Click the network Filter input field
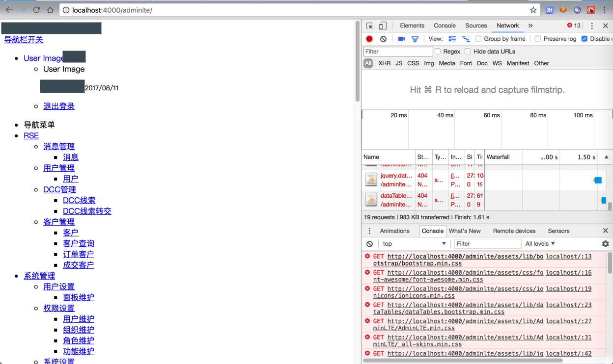This screenshot has width=613, height=364. click(398, 52)
